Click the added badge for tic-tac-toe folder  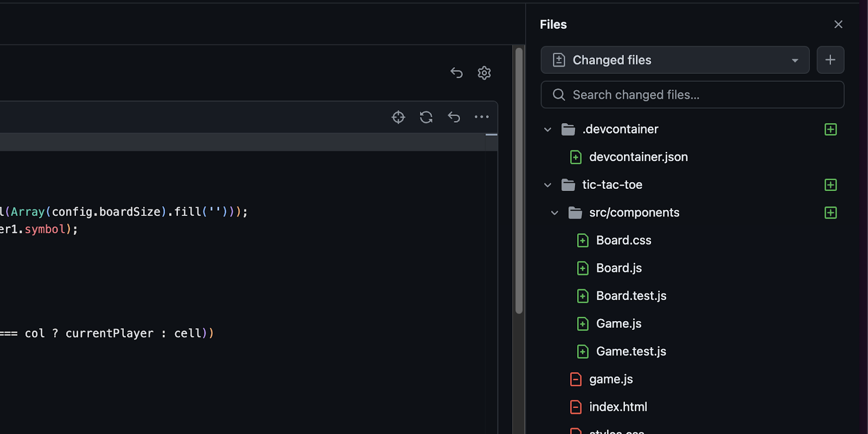tap(831, 184)
